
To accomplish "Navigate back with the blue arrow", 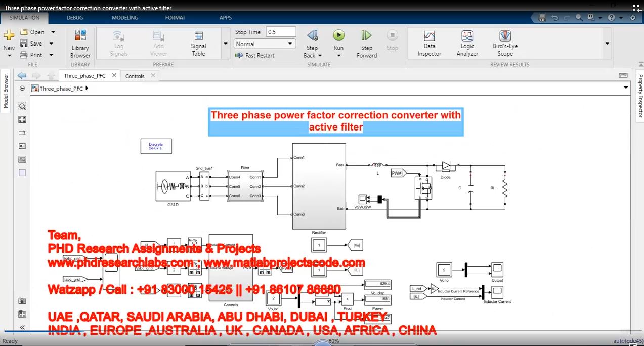I will pyautogui.click(x=22, y=76).
